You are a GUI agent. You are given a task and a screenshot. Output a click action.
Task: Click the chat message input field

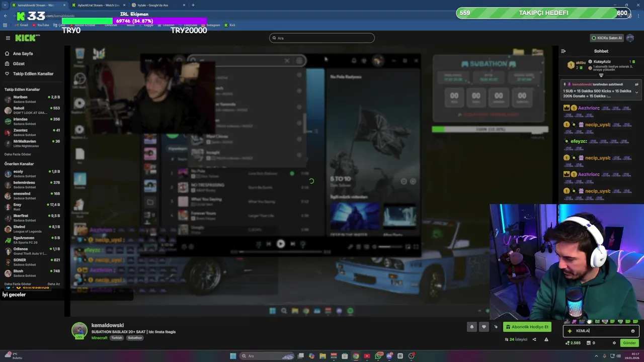(x=601, y=331)
